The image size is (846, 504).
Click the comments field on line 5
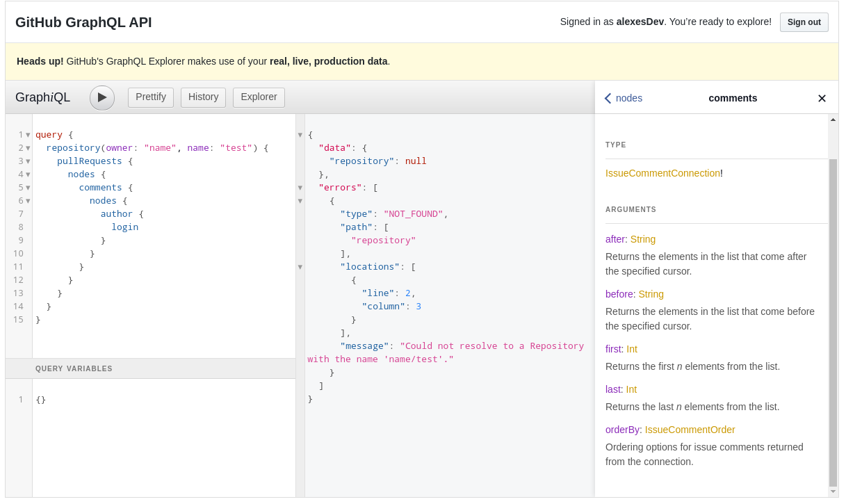pos(100,188)
